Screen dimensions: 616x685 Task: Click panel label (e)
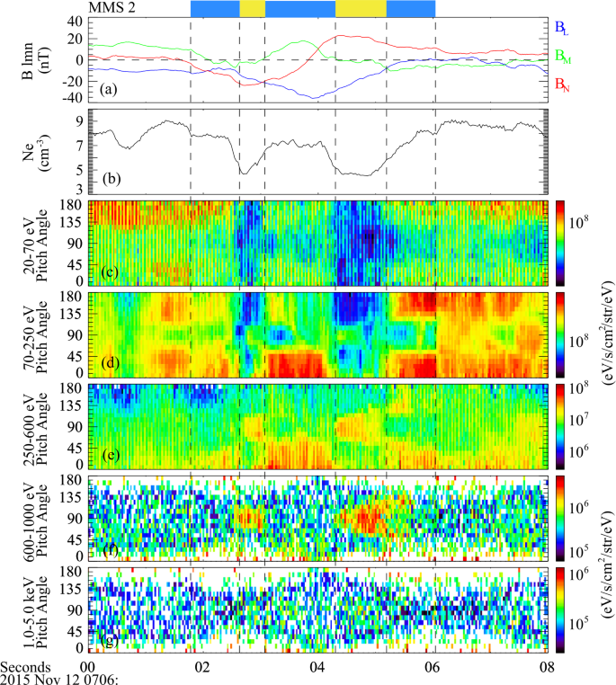tap(111, 455)
